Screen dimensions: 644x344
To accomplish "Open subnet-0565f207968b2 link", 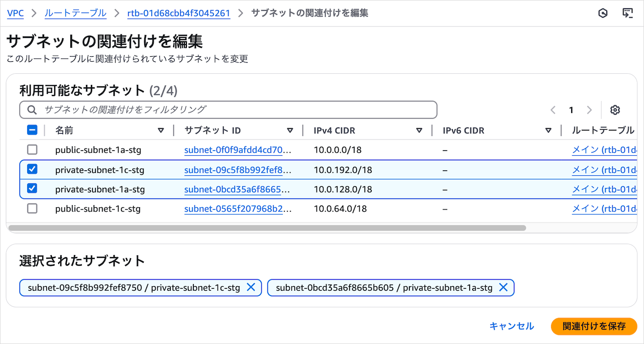I will pos(238,209).
